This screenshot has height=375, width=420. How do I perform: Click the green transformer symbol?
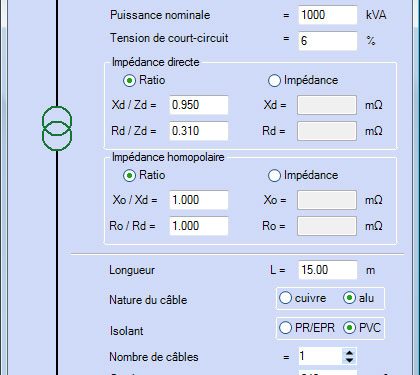57,128
